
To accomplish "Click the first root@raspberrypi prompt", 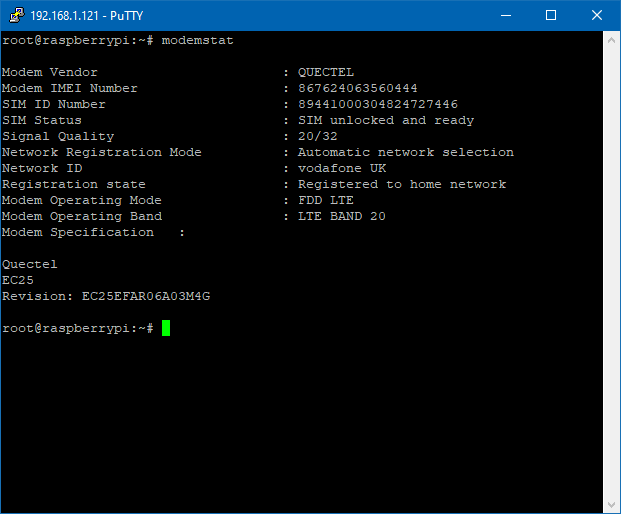I will click(x=78, y=40).
